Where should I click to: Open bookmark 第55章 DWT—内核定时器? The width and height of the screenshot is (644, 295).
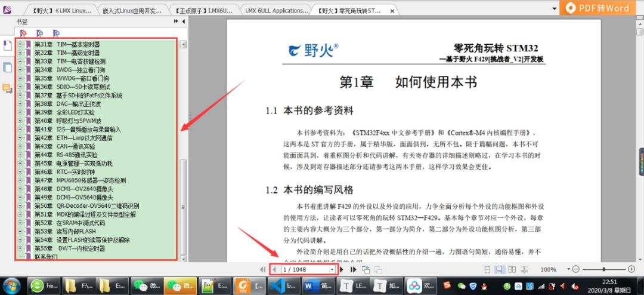click(x=70, y=248)
